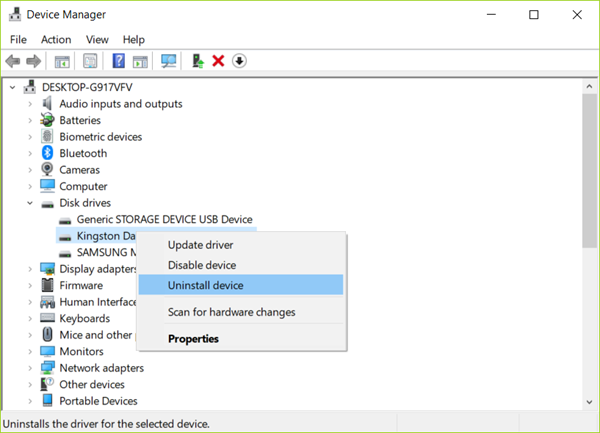This screenshot has height=433, width=600.
Task: Expand Audio inputs and outputs chevron
Action: pos(30,104)
